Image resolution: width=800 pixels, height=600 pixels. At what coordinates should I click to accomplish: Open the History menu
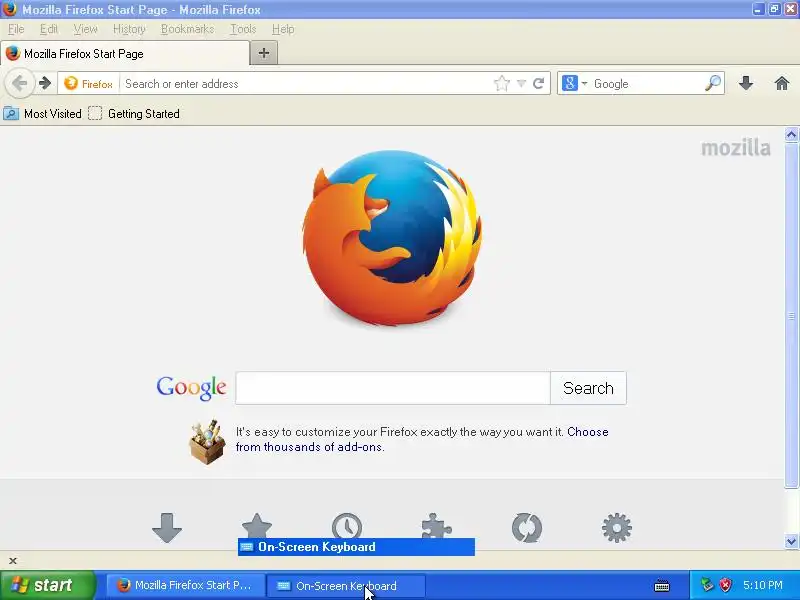[129, 29]
